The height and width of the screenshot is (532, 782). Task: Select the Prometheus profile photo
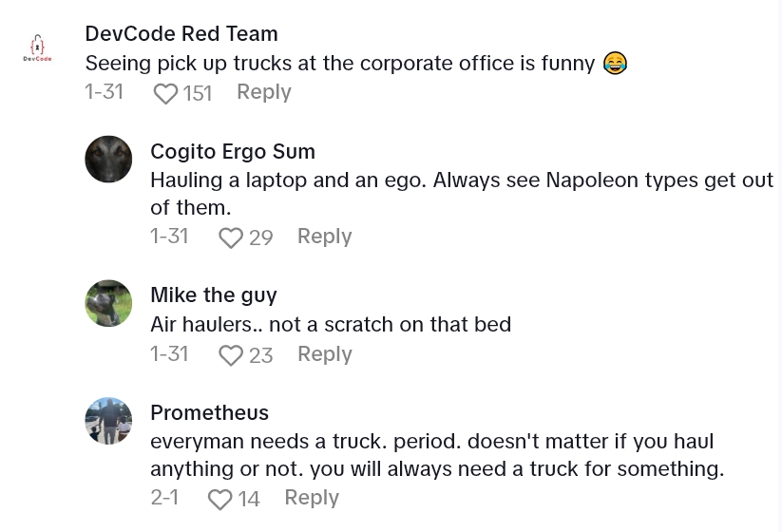[108, 421]
